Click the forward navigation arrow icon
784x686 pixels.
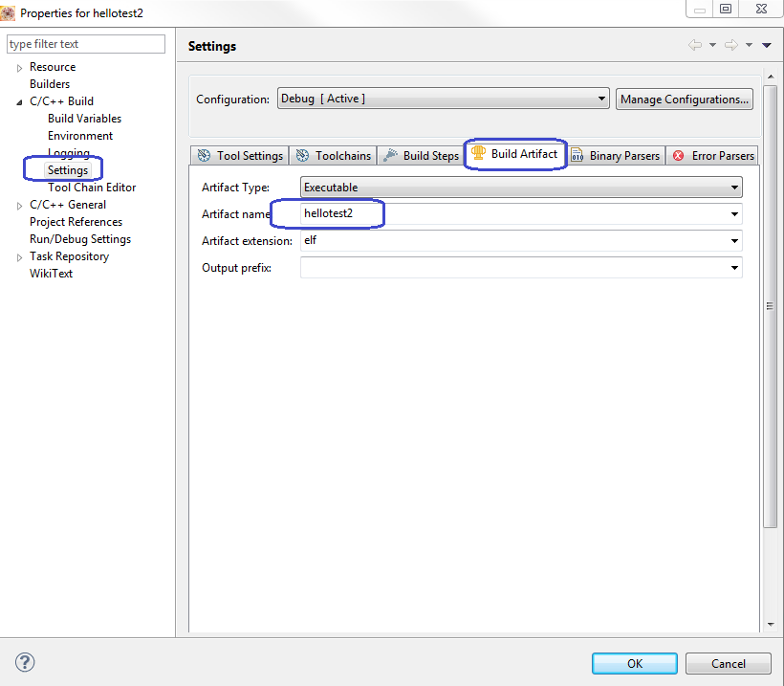click(731, 45)
